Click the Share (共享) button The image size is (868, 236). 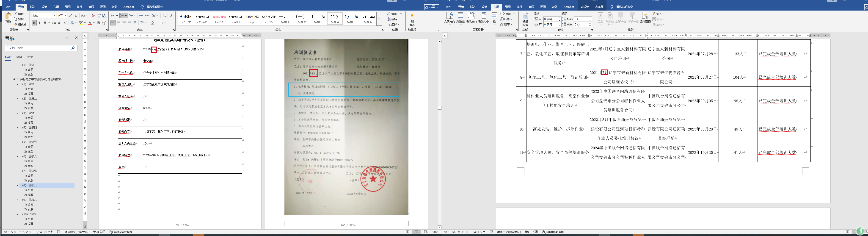(432, 7)
